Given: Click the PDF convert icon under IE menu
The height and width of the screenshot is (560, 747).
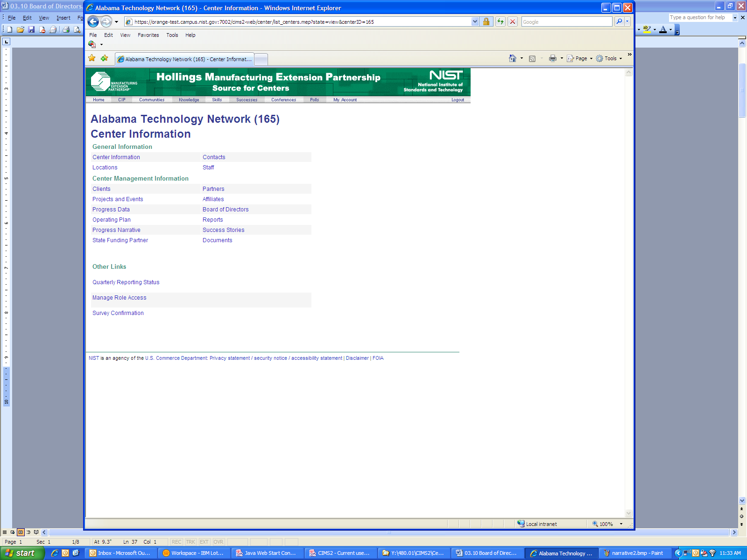Looking at the screenshot, I should [92, 44].
